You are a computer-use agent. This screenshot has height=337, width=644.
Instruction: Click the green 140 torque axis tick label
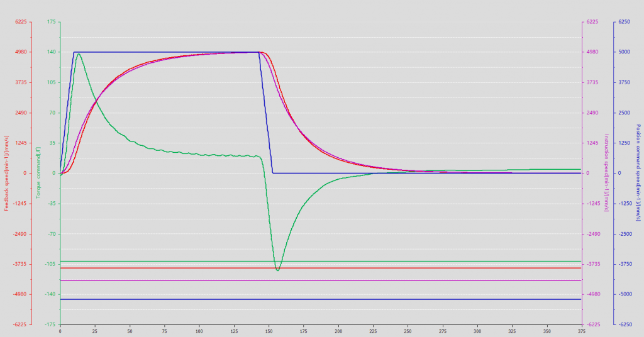51,52
